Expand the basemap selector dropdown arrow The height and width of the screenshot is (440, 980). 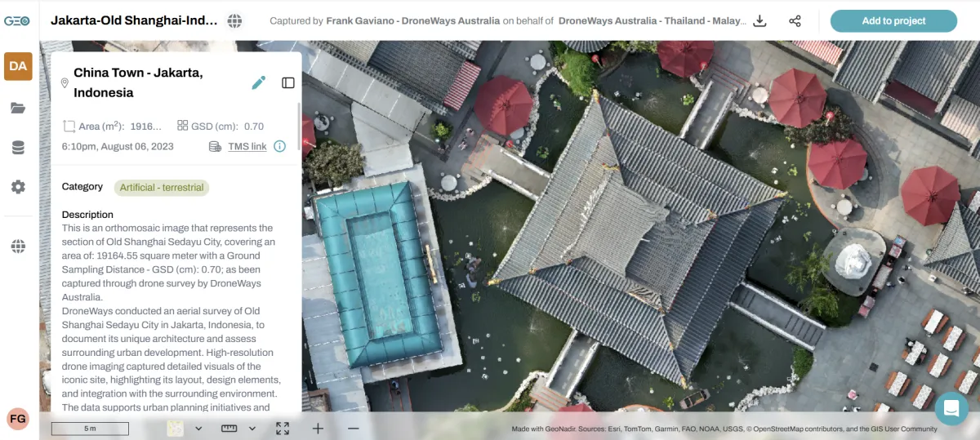coord(198,429)
